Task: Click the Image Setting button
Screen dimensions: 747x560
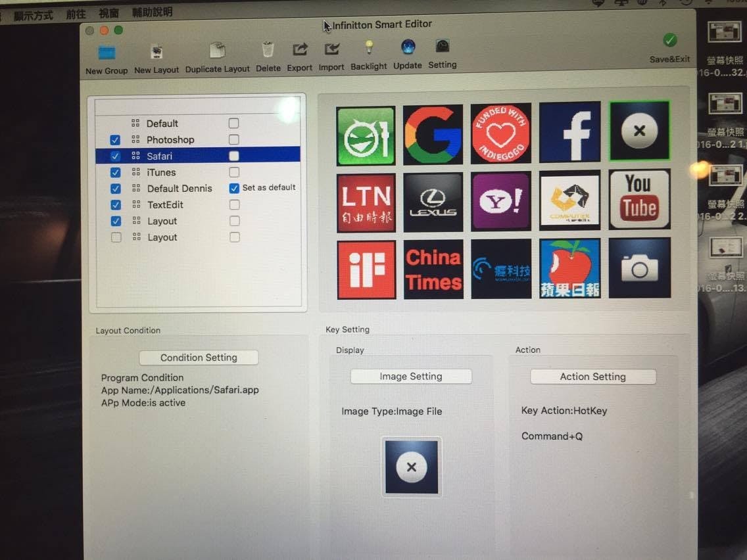Action: (411, 376)
